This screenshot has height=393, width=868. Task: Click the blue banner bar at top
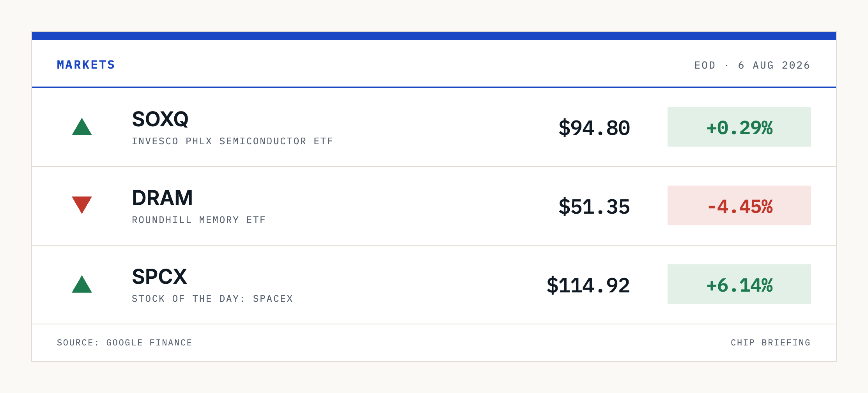[x=434, y=36]
